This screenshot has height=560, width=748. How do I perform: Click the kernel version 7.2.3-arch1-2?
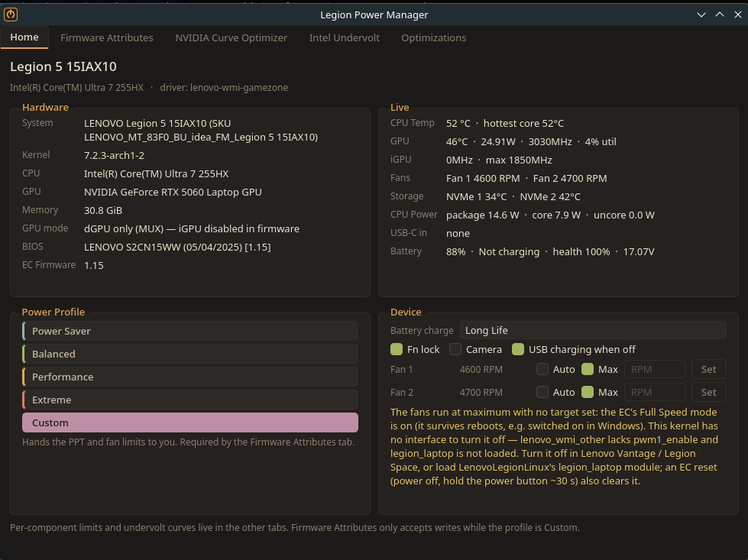pyautogui.click(x=114, y=156)
